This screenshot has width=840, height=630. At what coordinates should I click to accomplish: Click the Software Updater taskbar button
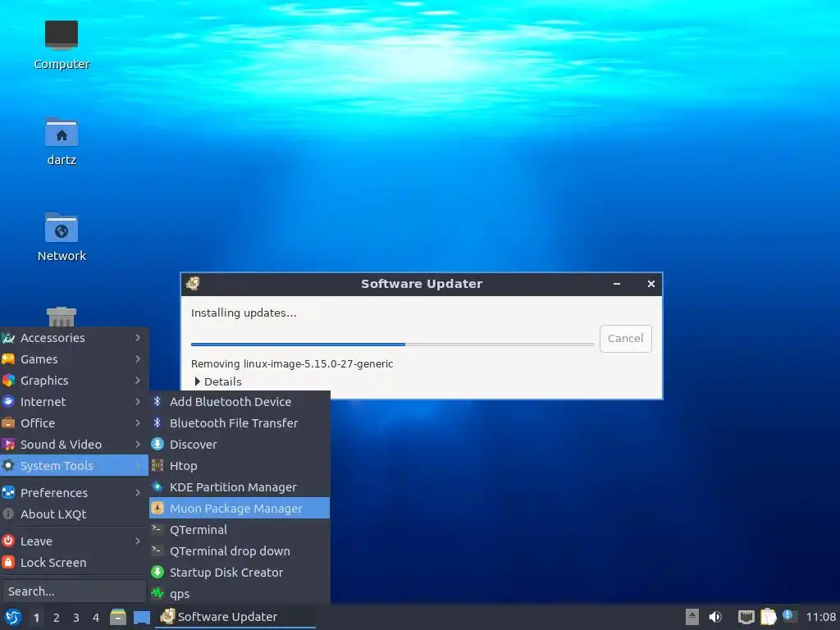[x=235, y=617]
